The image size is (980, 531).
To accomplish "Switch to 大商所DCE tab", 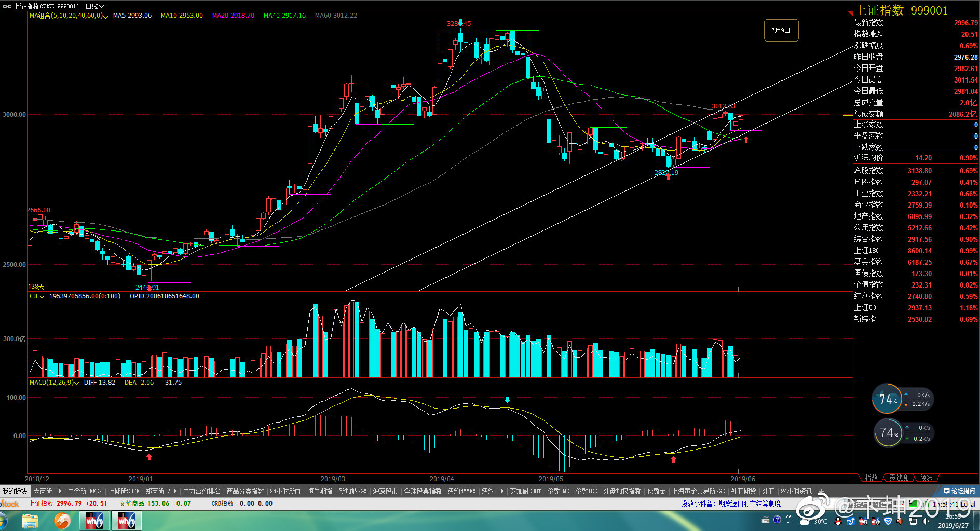I will [48, 491].
